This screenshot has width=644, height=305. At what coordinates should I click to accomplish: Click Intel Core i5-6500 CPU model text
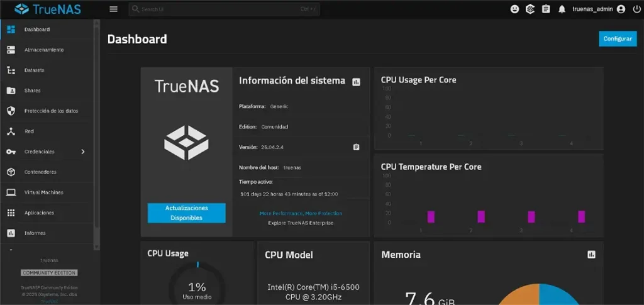313,292
